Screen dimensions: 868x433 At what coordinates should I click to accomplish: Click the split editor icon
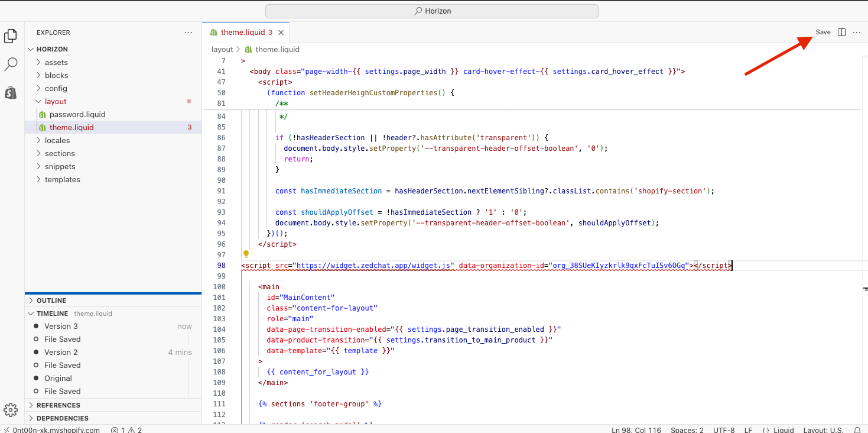(x=842, y=33)
